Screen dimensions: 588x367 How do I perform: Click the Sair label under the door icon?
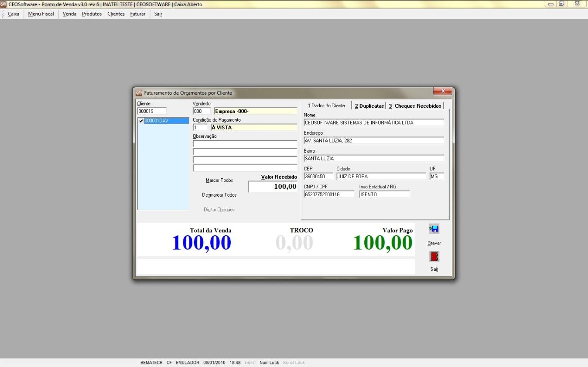434,269
